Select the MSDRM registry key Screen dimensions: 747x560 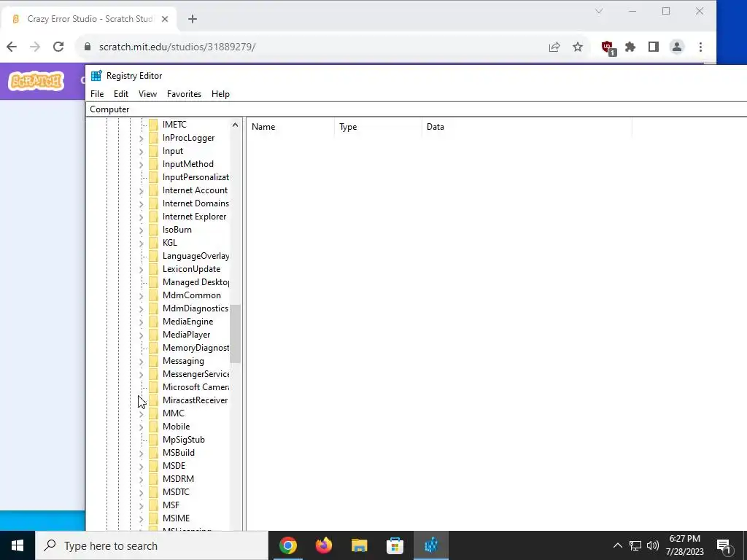coord(178,479)
